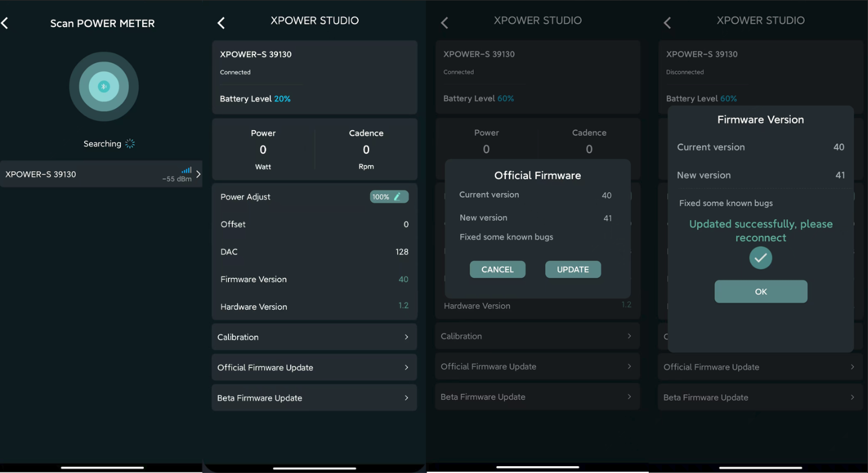Confirm with OK in the Firmware Version dialog

coord(760,292)
